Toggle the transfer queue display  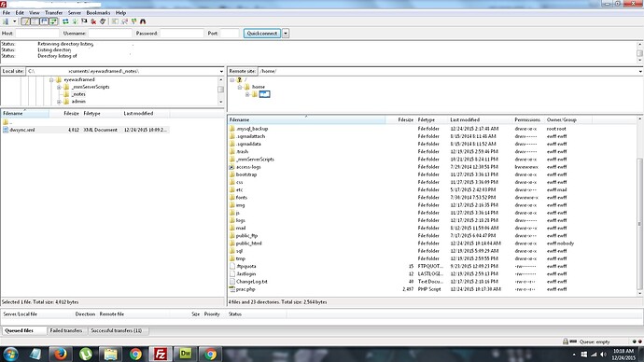tap(53, 21)
